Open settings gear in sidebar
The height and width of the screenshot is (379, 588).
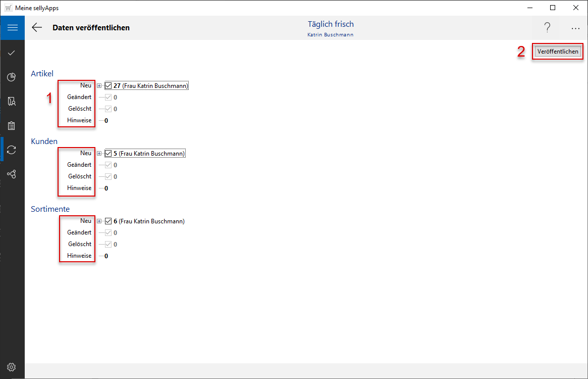click(12, 367)
